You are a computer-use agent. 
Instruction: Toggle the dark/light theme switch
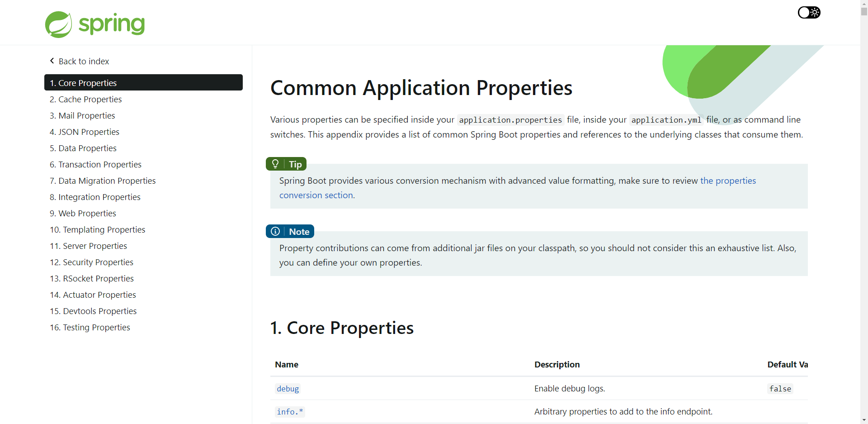click(809, 12)
